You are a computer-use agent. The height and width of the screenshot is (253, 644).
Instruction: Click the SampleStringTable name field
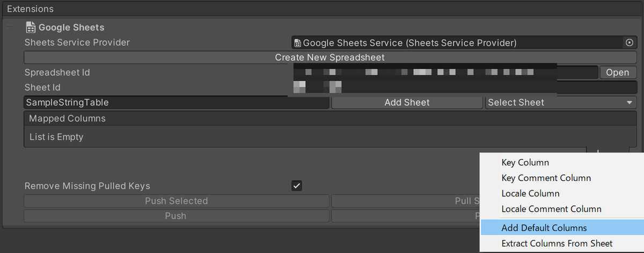(177, 103)
